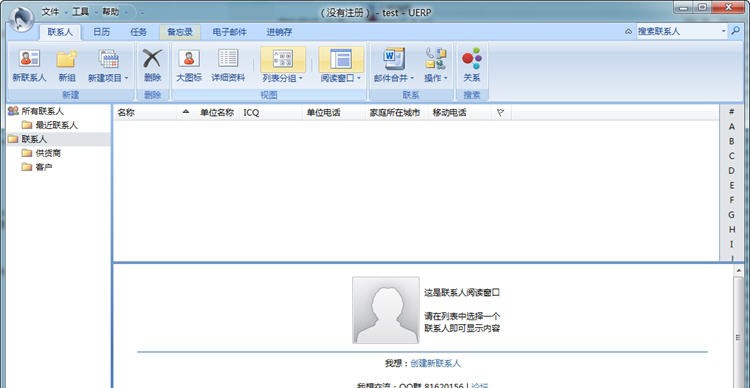Click the UERP application orb button
Image resolution: width=750 pixels, height=388 pixels.
coord(21,19)
